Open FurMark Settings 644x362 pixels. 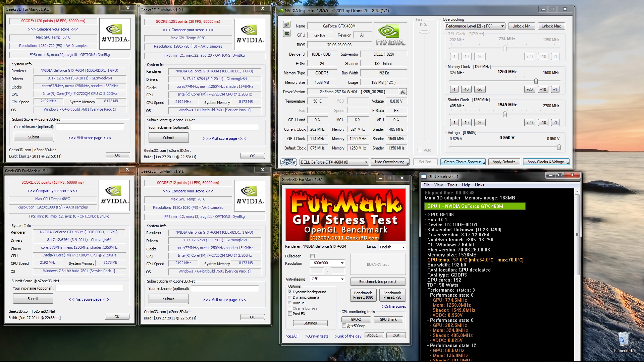(x=310, y=323)
